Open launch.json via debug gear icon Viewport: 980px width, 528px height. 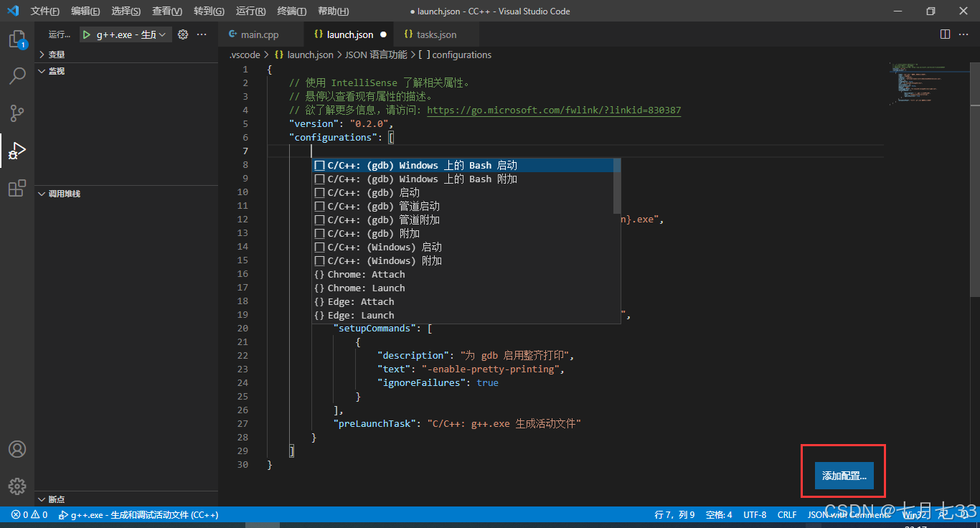(183, 34)
